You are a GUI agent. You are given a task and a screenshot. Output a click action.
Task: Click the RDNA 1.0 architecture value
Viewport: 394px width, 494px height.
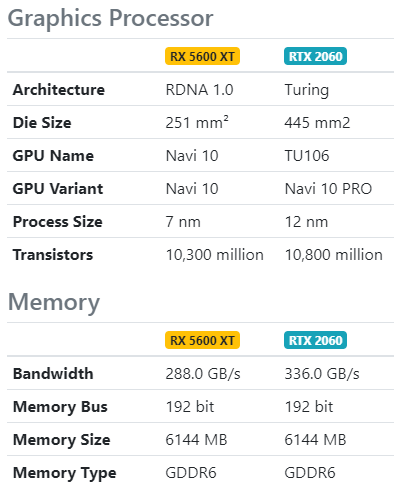pos(199,89)
